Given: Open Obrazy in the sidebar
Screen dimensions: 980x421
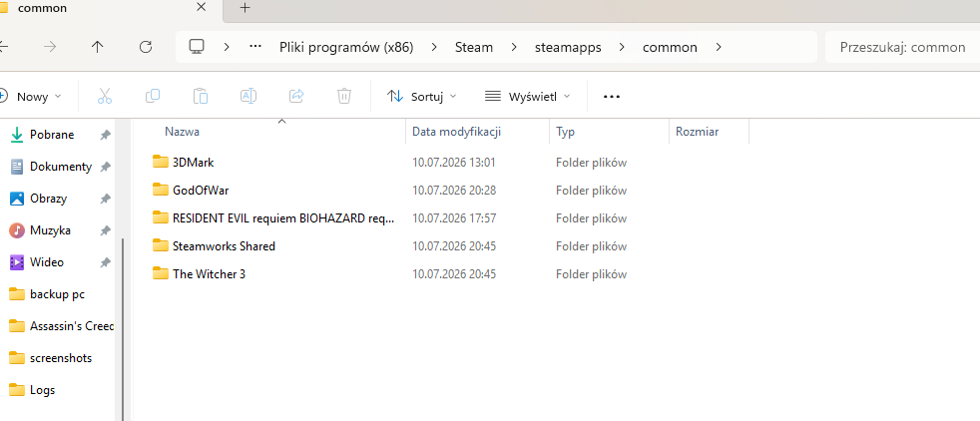Looking at the screenshot, I should click(48, 199).
